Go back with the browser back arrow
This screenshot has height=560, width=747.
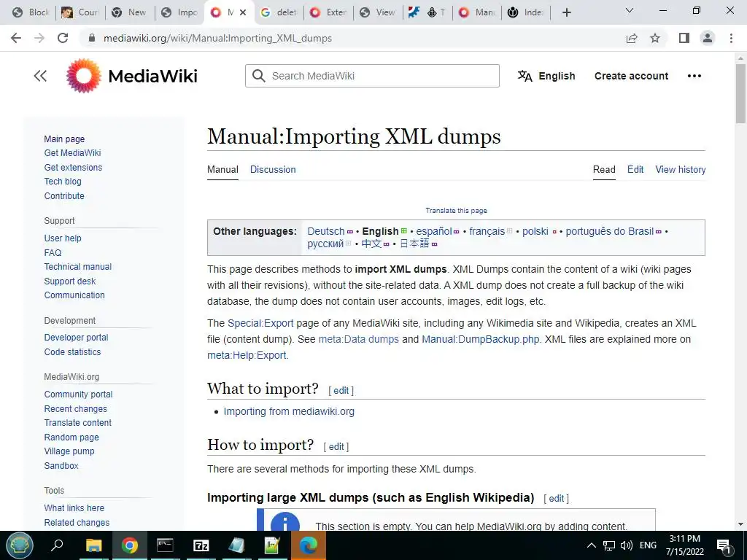(x=16, y=38)
